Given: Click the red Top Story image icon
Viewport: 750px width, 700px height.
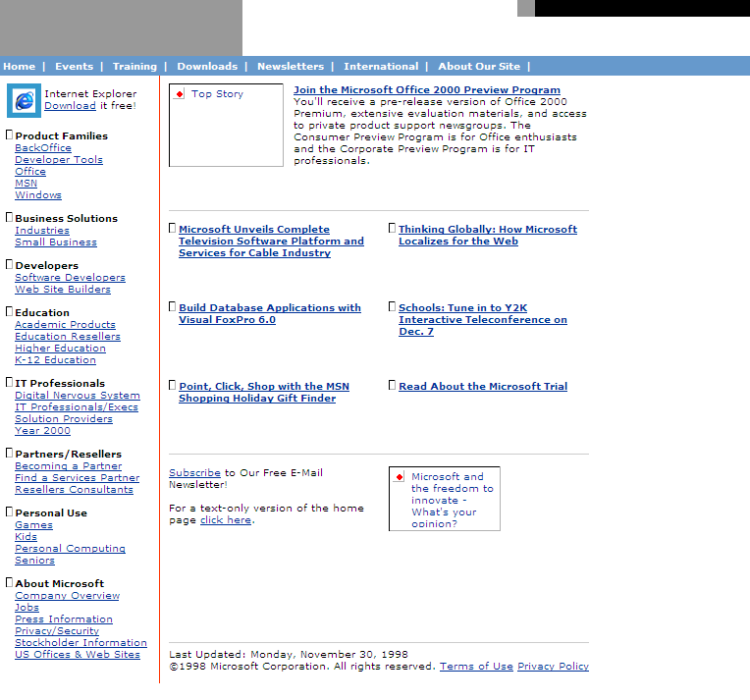Looking at the screenshot, I should pyautogui.click(x=180, y=94).
